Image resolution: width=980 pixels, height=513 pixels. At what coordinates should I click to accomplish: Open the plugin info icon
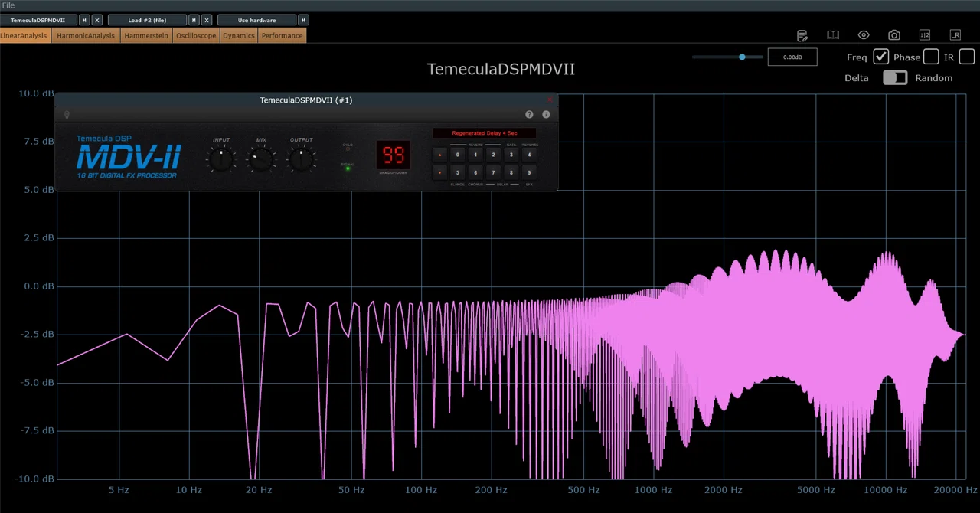pos(546,114)
